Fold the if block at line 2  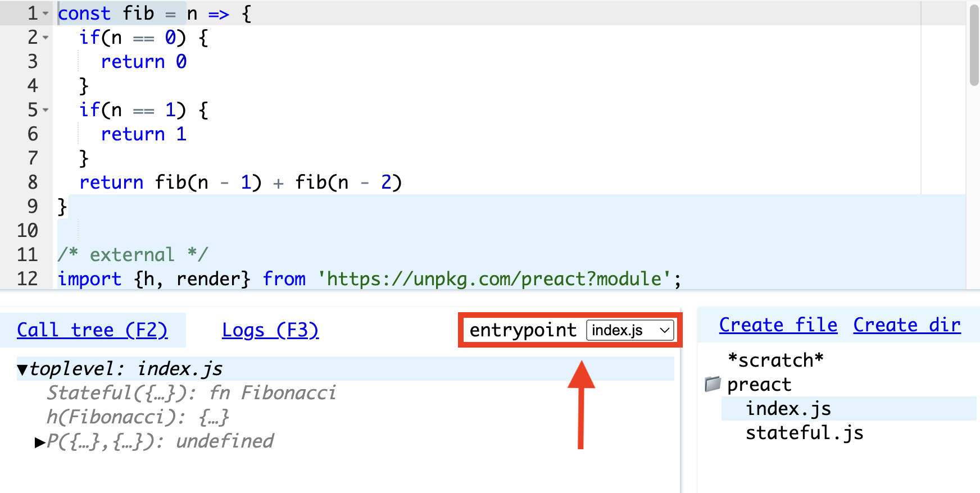click(46, 38)
